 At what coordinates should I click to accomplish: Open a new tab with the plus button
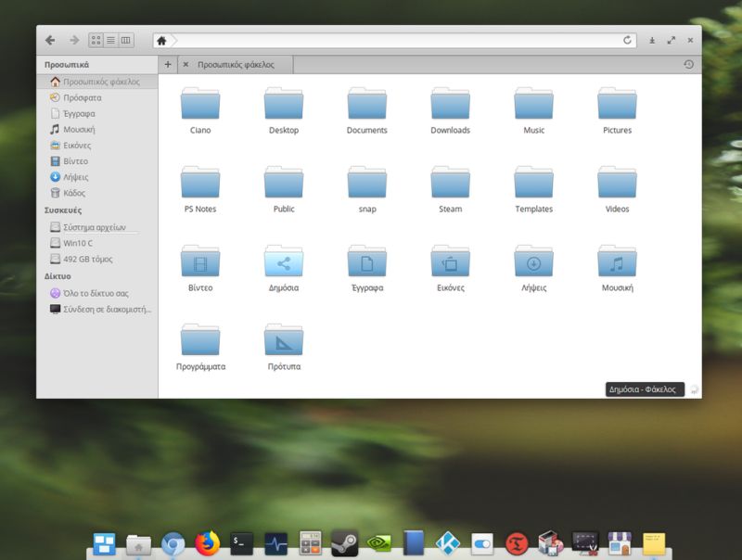click(167, 65)
